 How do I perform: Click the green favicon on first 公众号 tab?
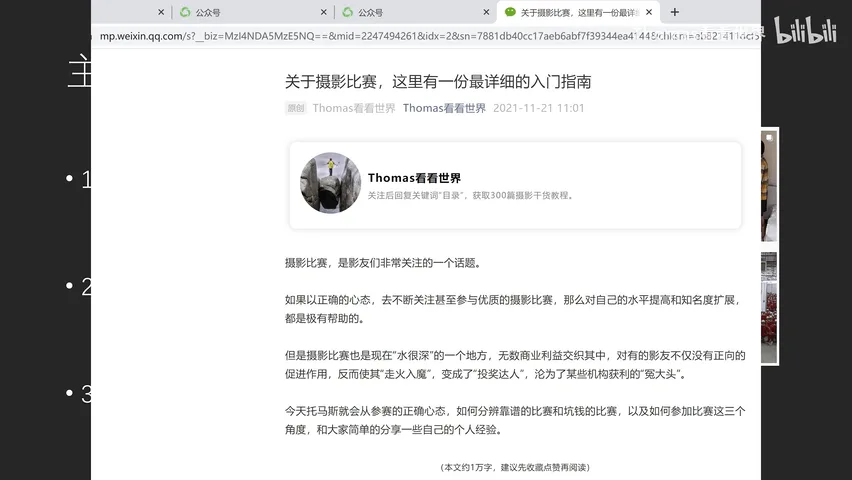click(x=185, y=12)
